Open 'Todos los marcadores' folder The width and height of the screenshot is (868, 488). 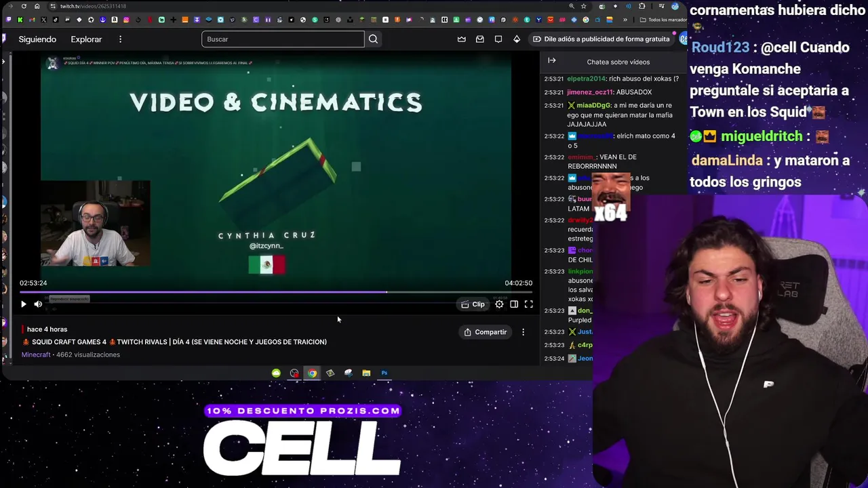point(663,20)
